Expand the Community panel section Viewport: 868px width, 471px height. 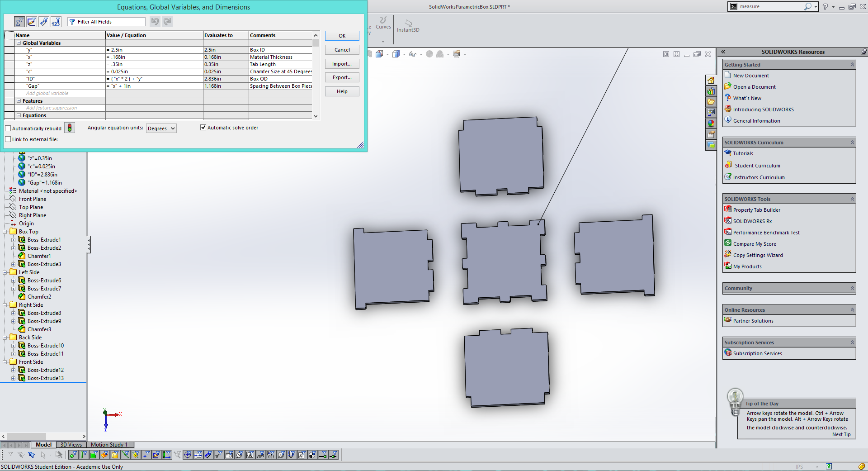(x=852, y=288)
